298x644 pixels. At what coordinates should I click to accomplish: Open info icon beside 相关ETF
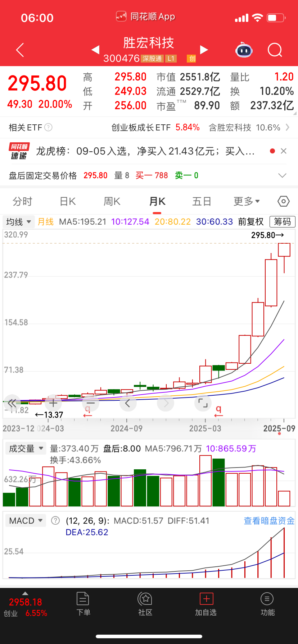tap(48, 127)
